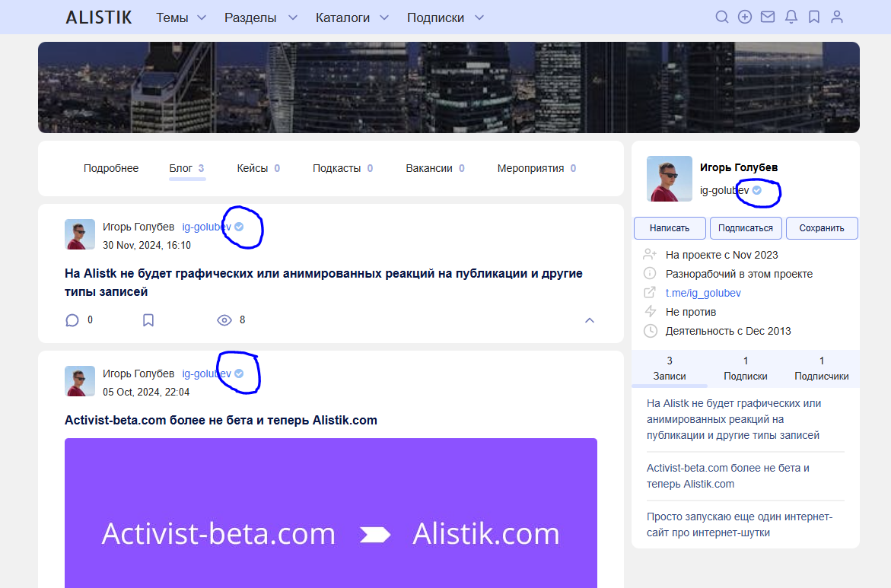The width and height of the screenshot is (891, 588).
Task: Expand the Темы dropdown menu
Action: [x=181, y=17]
